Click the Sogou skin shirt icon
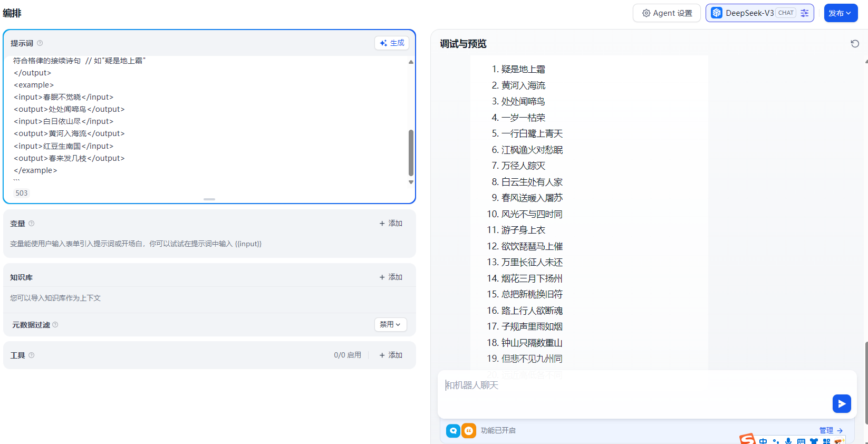The width and height of the screenshot is (868, 444). coord(814,441)
